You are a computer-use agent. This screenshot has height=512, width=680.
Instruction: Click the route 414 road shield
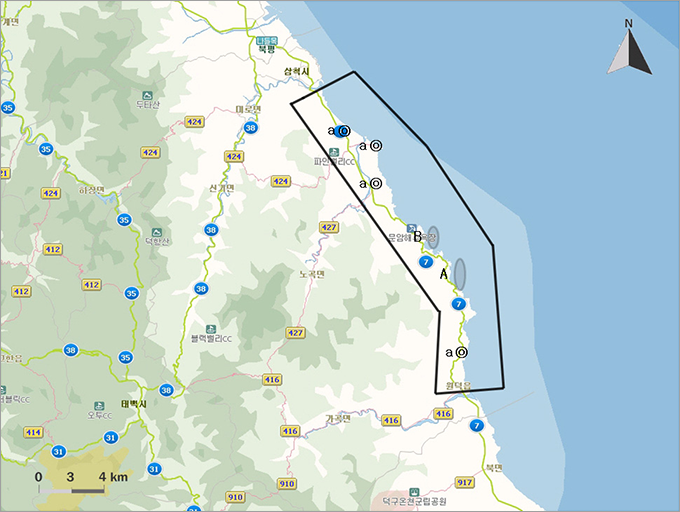click(x=34, y=432)
